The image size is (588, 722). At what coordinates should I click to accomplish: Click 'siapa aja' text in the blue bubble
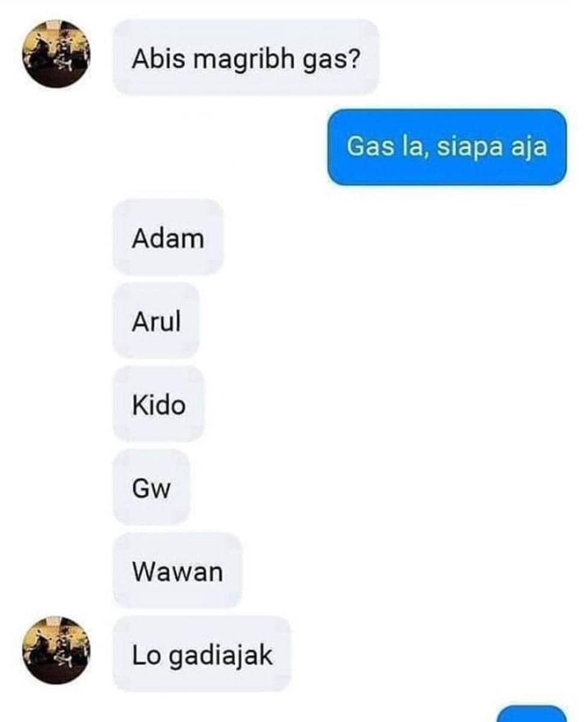click(491, 148)
